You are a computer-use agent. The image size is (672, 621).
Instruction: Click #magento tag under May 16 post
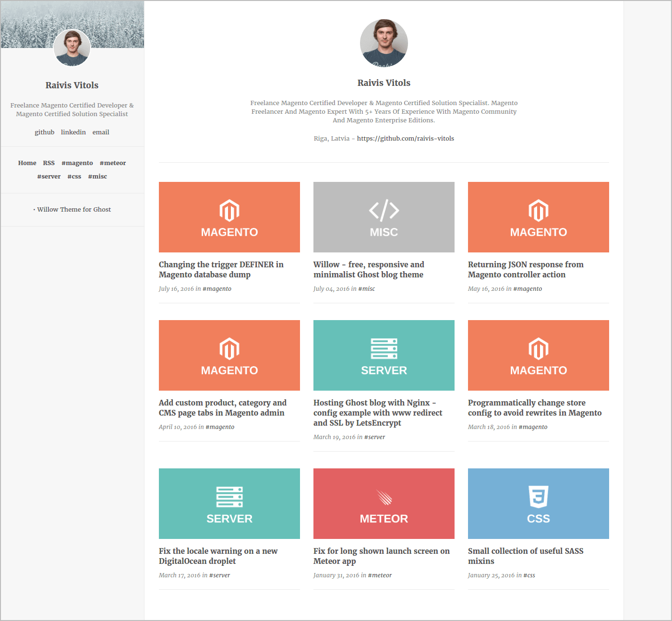[528, 288]
